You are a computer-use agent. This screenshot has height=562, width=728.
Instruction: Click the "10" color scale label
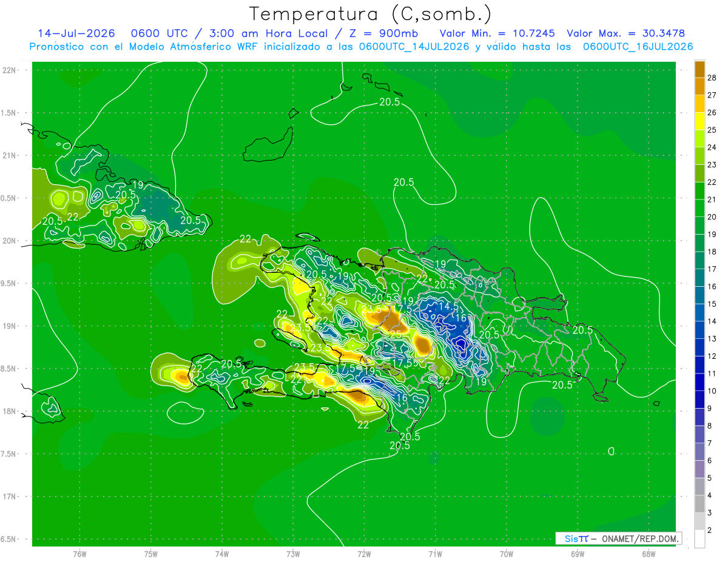click(712, 391)
